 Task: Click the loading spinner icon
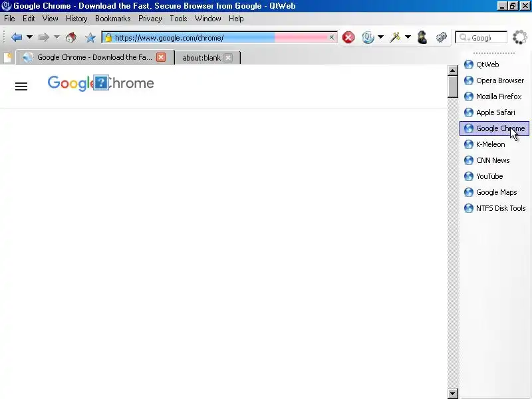tap(520, 37)
